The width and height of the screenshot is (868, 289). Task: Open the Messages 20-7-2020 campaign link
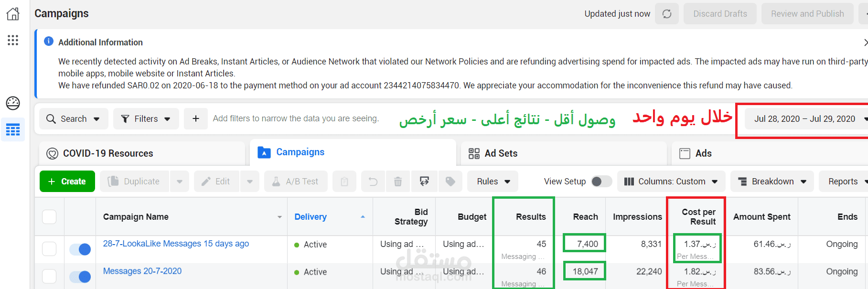point(142,271)
